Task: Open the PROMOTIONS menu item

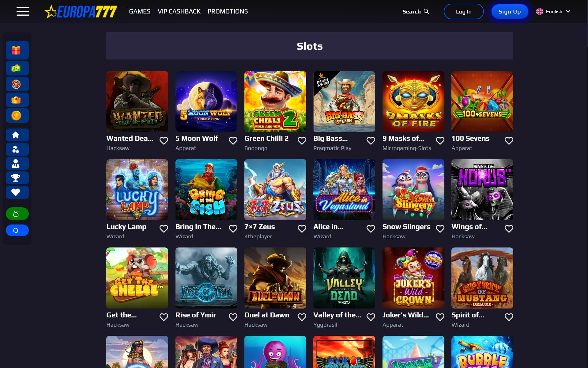Action: pyautogui.click(x=228, y=11)
